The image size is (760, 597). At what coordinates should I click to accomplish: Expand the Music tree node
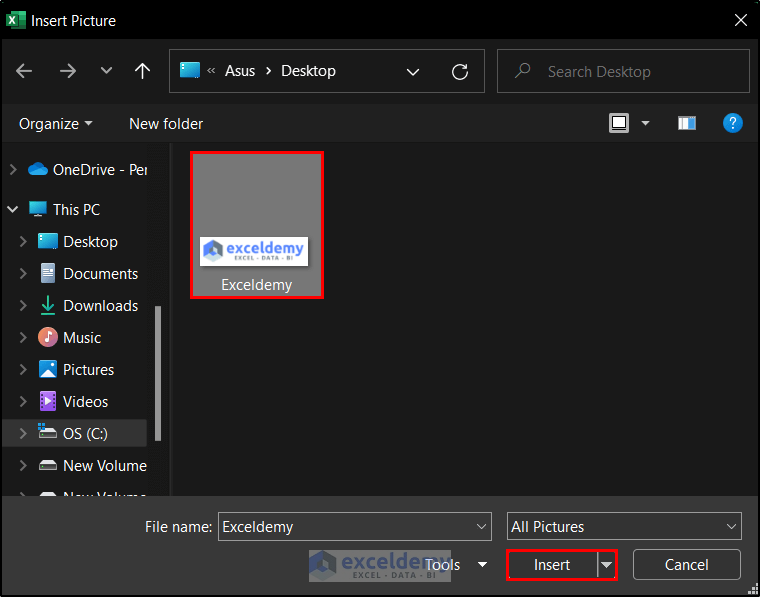coord(23,337)
